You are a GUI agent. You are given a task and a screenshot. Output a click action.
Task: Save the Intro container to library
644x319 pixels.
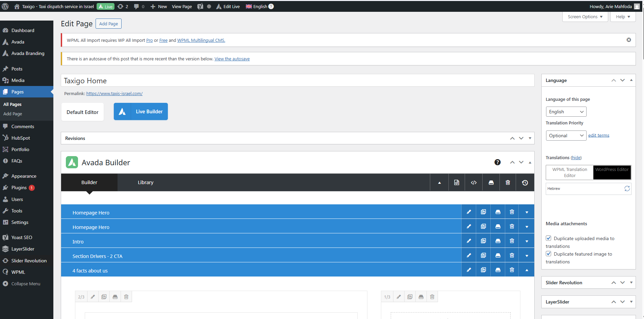(x=498, y=241)
